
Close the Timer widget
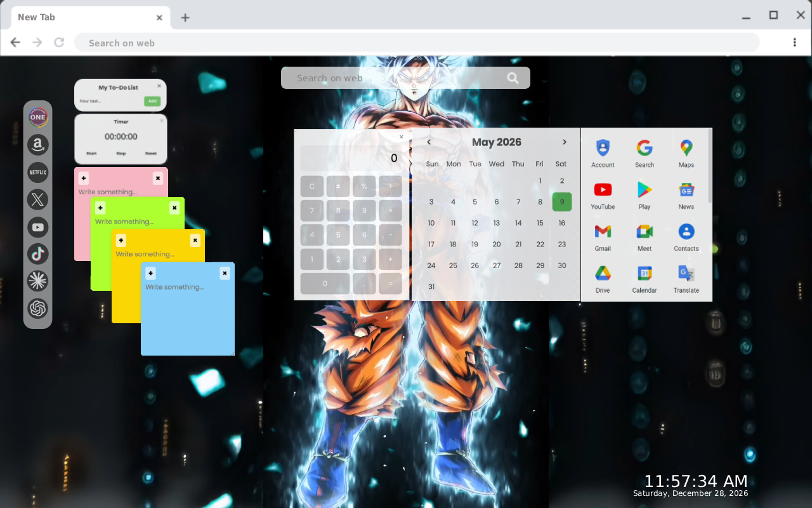(161, 120)
